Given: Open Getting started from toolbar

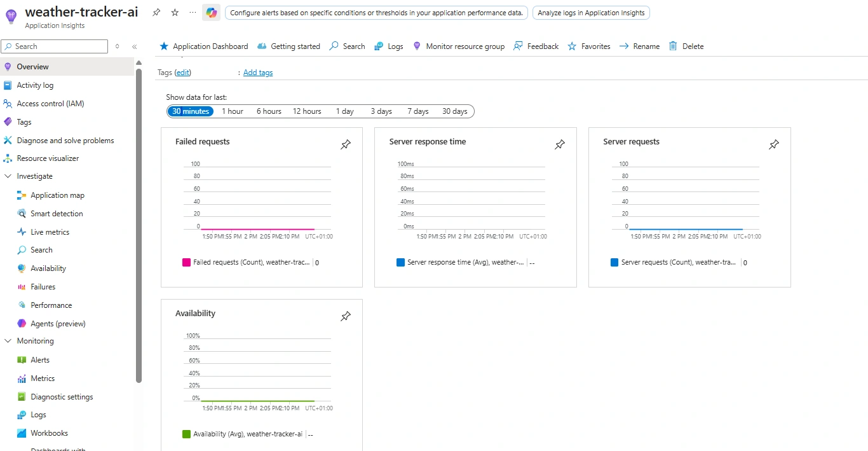Looking at the screenshot, I should pos(288,46).
